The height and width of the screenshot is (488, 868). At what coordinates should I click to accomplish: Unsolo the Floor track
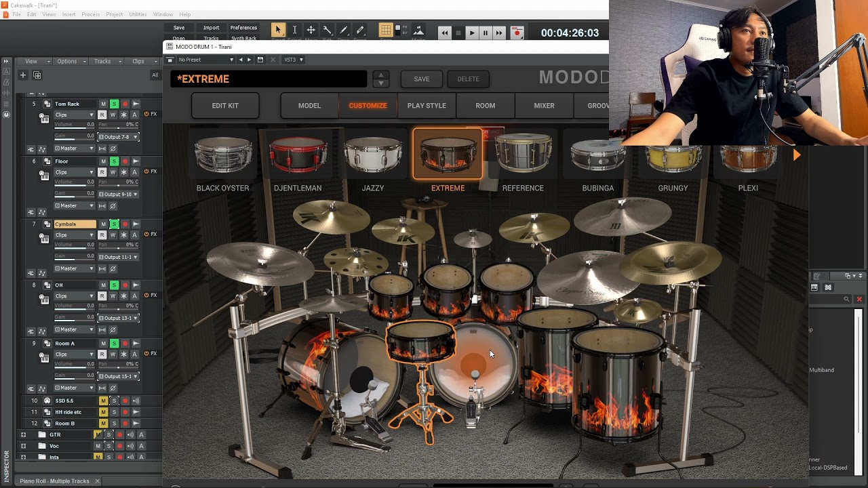(x=114, y=161)
